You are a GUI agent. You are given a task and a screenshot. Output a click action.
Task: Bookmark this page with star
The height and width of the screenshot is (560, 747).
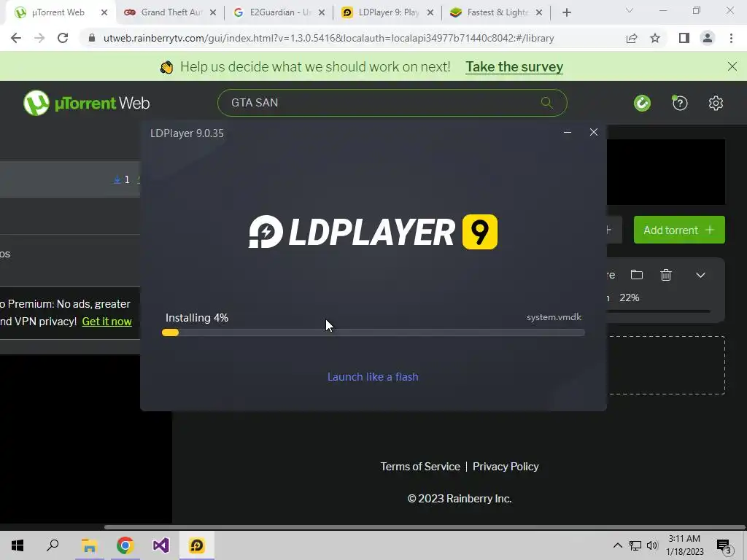[x=655, y=38]
